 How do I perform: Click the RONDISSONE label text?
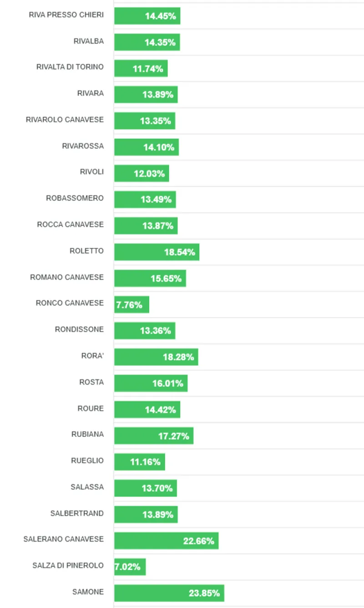coord(79,329)
